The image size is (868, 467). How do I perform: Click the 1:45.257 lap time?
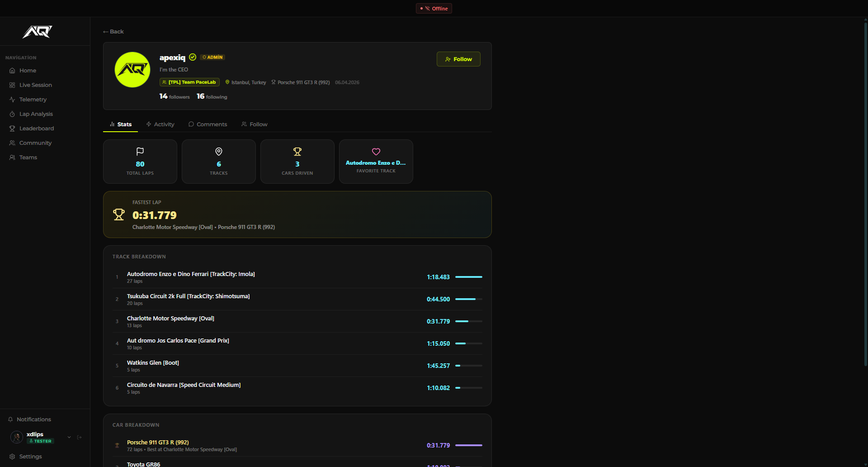coord(438,366)
